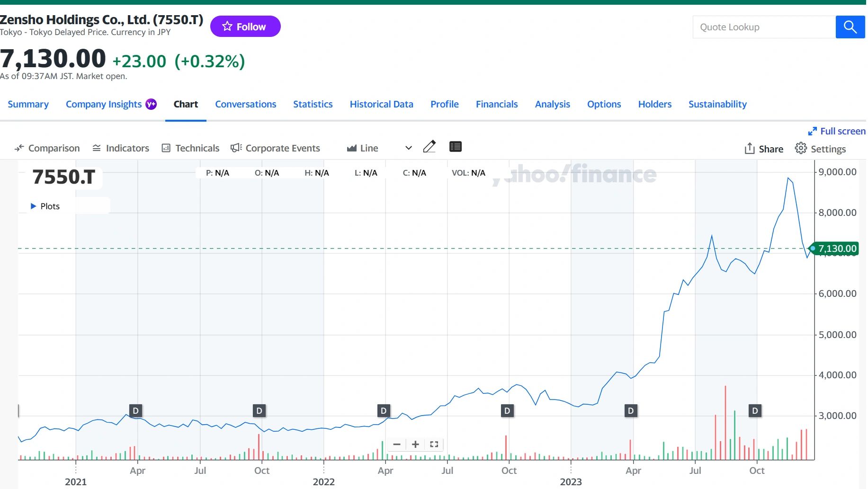Zoom out with the minus button
This screenshot has width=868, height=489.
397,444
